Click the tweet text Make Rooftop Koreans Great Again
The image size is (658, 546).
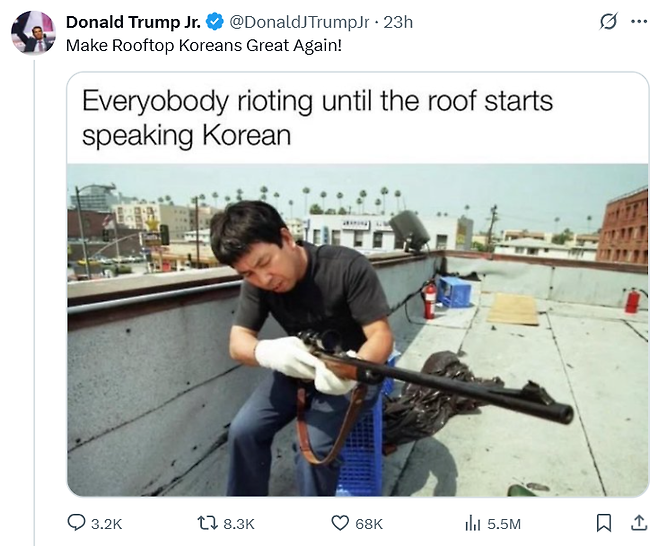204,45
